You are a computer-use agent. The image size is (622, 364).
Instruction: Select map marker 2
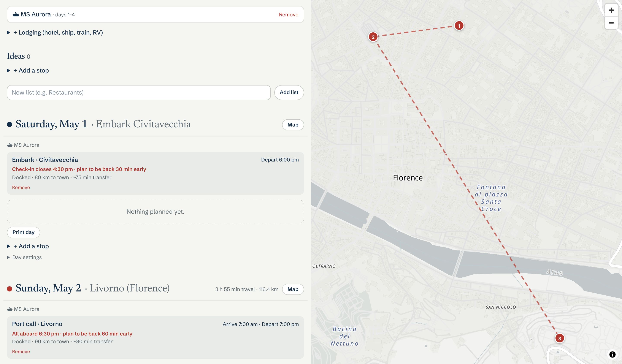tap(373, 37)
